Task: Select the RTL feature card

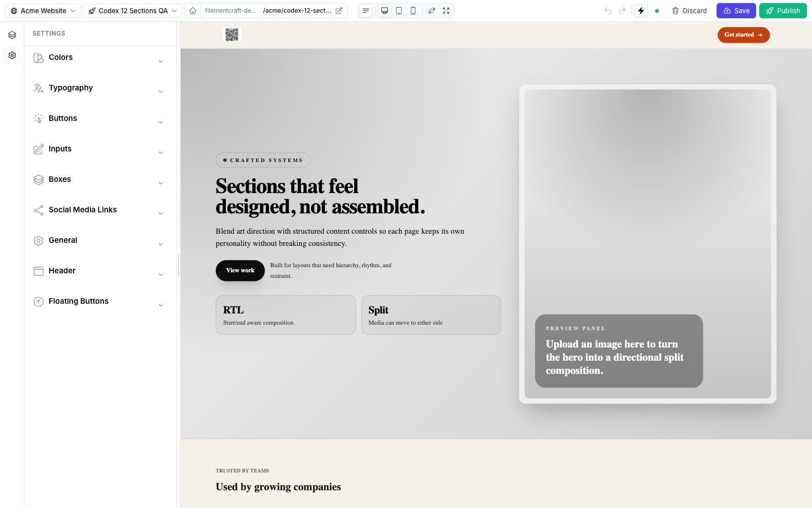Action: click(x=286, y=315)
